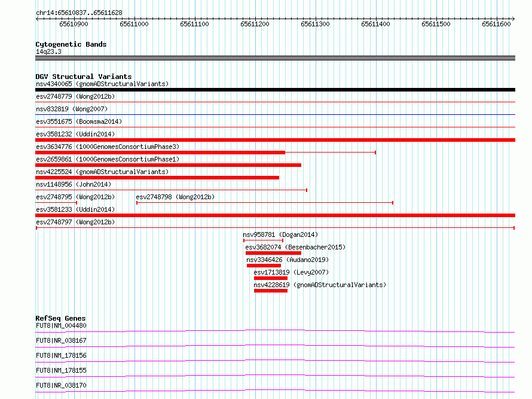This screenshot has width=532, height=399.
Task: Click FUT8|NR_038170 transcript label
Action: click(61, 385)
